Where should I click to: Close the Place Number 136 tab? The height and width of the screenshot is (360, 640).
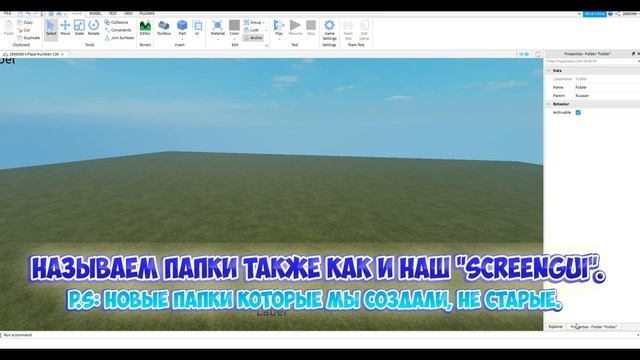point(62,54)
